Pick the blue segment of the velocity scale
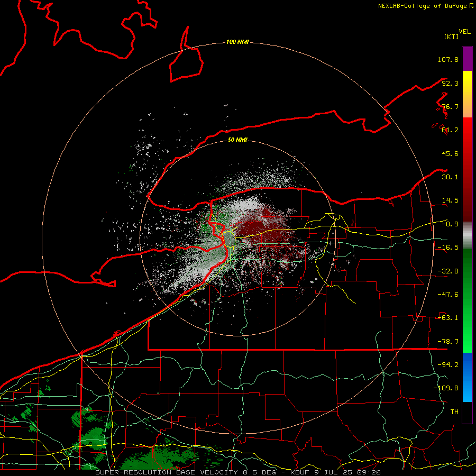 pyautogui.click(x=467, y=377)
